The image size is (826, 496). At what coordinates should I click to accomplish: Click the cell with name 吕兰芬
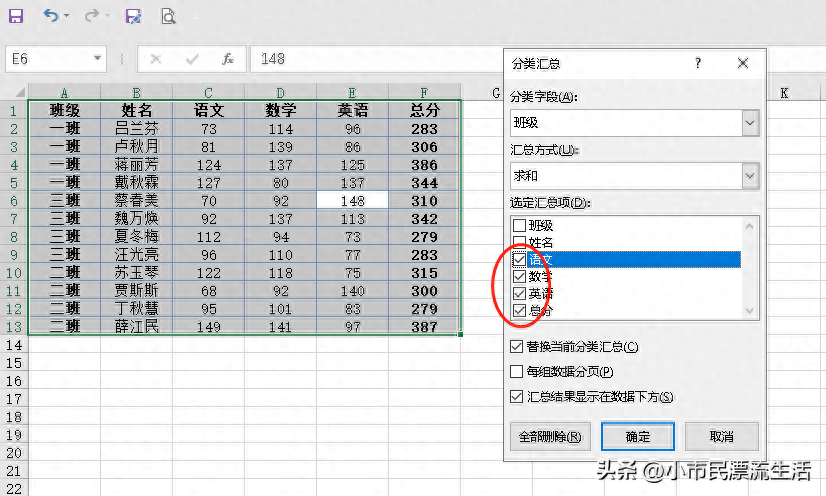tap(136, 128)
